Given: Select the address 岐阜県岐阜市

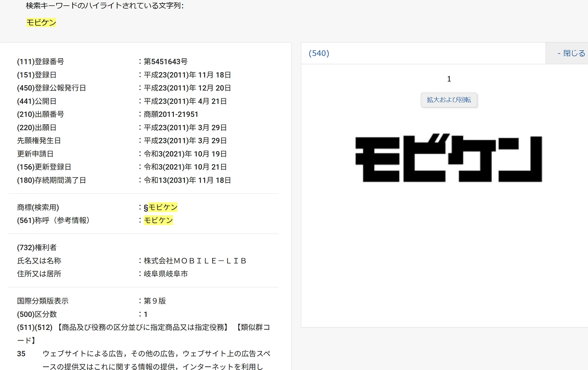Looking at the screenshot, I should pos(166,274).
